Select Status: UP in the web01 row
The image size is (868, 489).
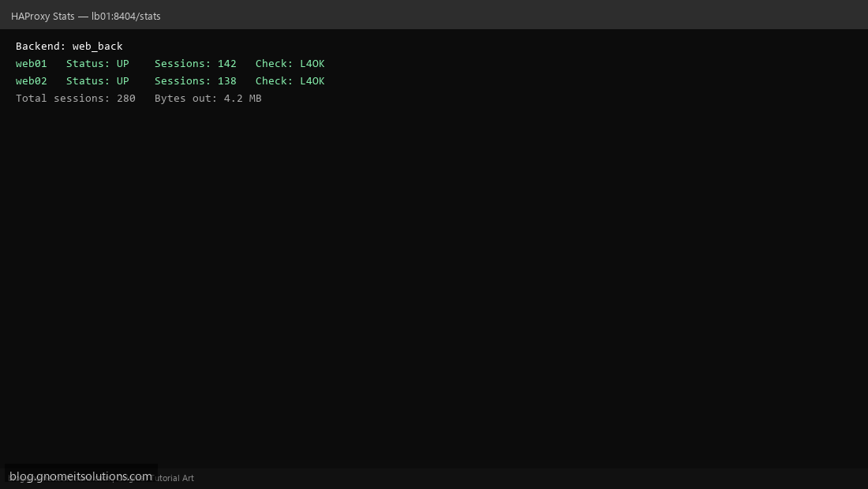[97, 64]
